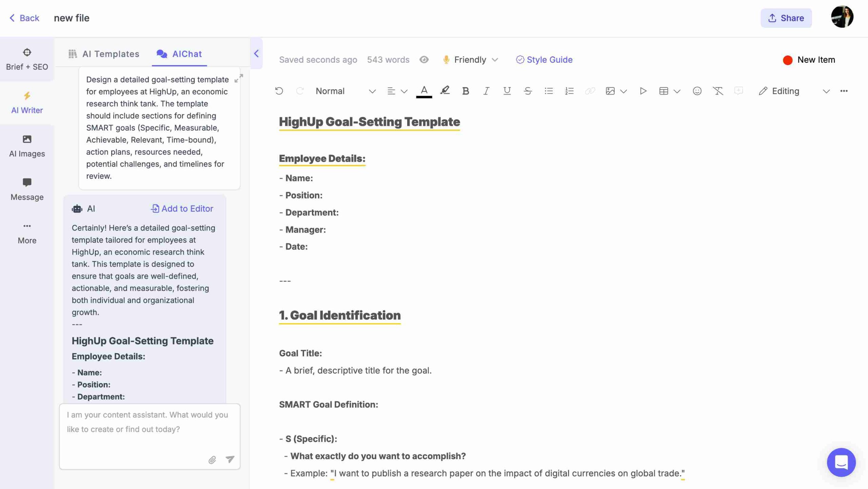Toggle underline formatting

pos(507,91)
